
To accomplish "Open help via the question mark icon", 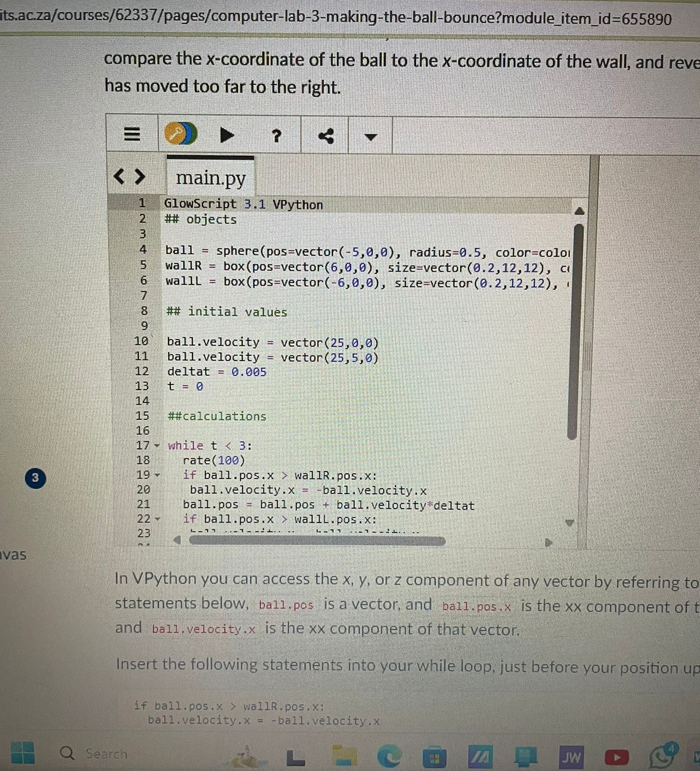I will tap(276, 136).
